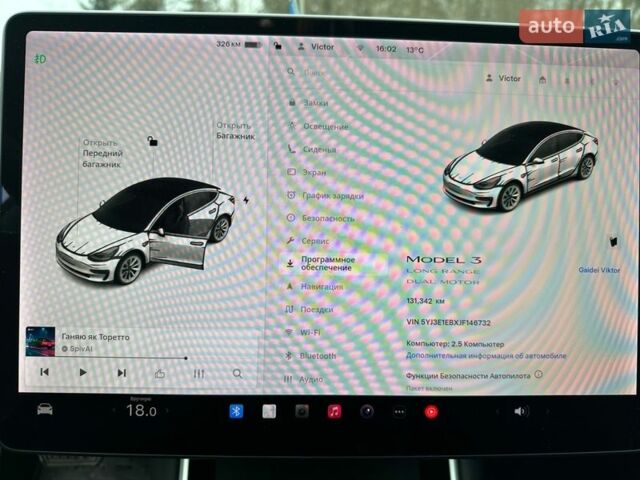Image resolution: width=640 pixels, height=480 pixels.
Task: Search music with the magnifier icon
Action: coord(237,373)
